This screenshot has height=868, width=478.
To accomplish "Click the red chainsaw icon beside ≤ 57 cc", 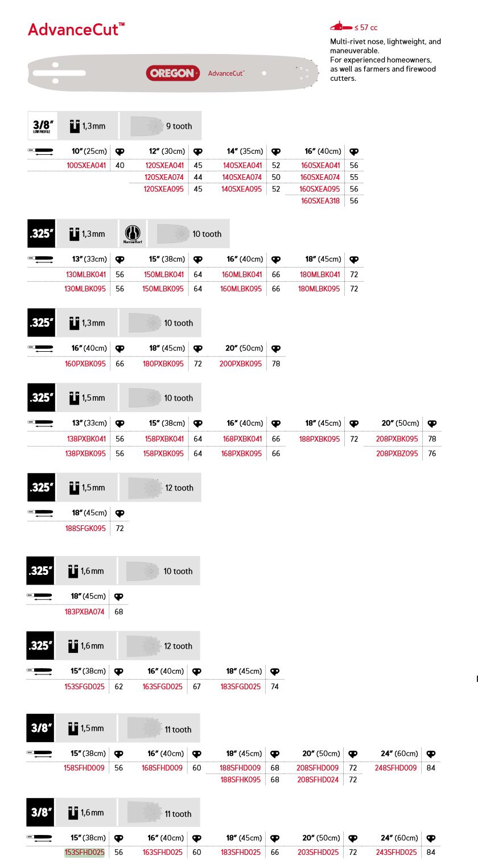I will (340, 27).
